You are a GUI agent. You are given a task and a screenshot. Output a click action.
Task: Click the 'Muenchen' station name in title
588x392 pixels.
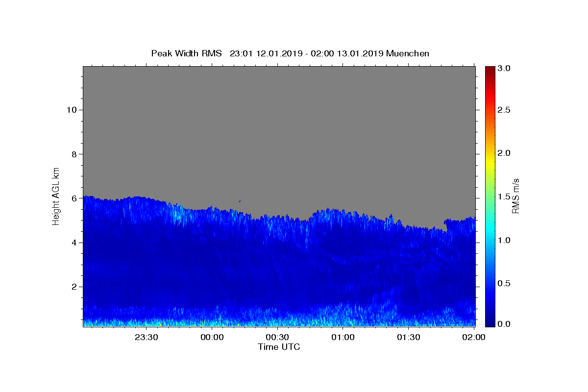tap(408, 53)
